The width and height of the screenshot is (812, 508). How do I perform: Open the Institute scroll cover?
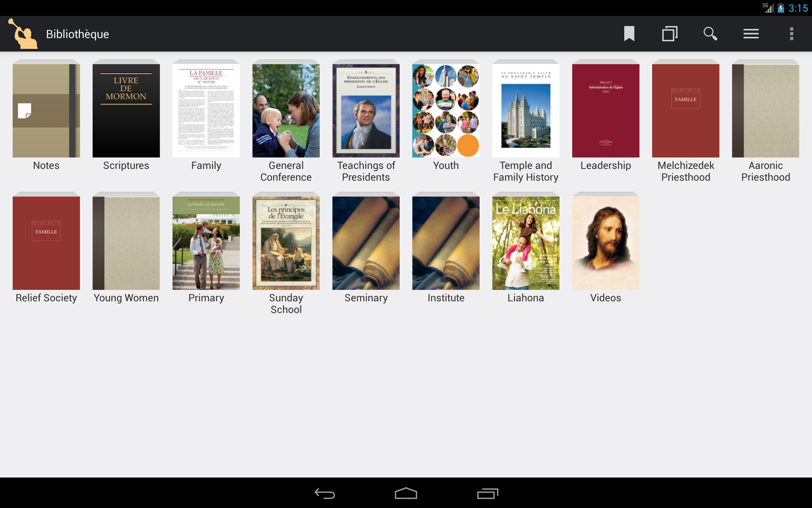446,243
